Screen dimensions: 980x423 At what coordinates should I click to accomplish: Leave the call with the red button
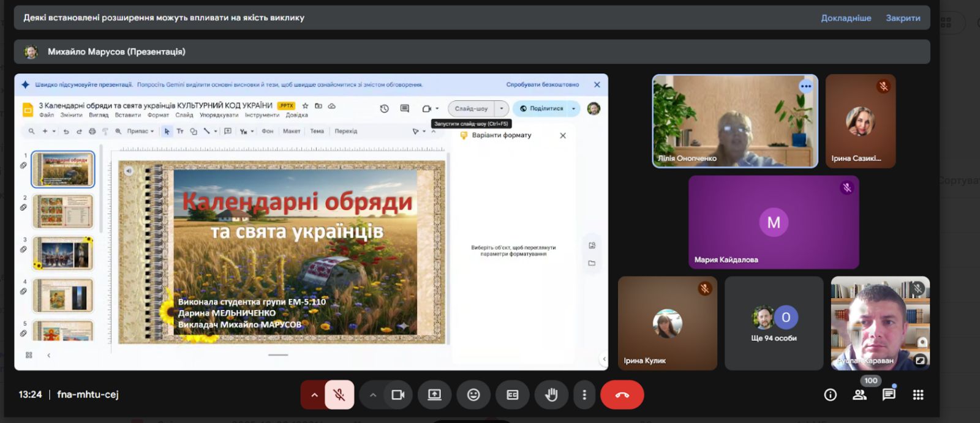(622, 395)
